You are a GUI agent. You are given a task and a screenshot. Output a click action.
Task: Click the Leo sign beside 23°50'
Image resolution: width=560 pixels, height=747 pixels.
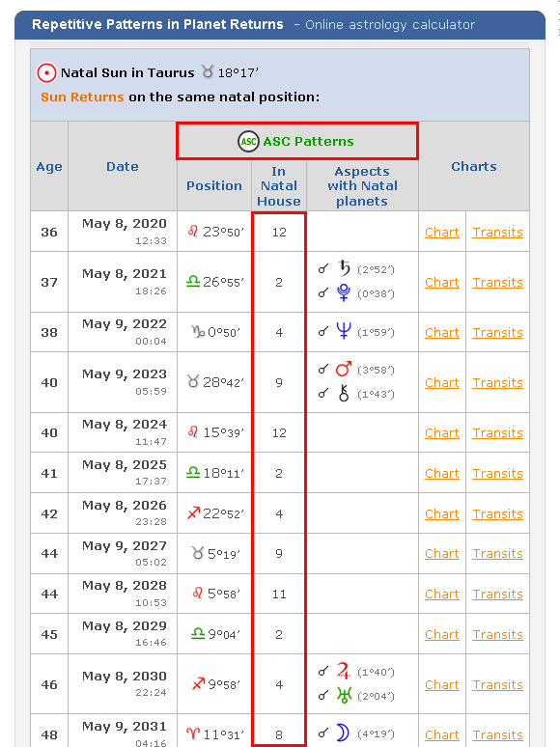192,232
